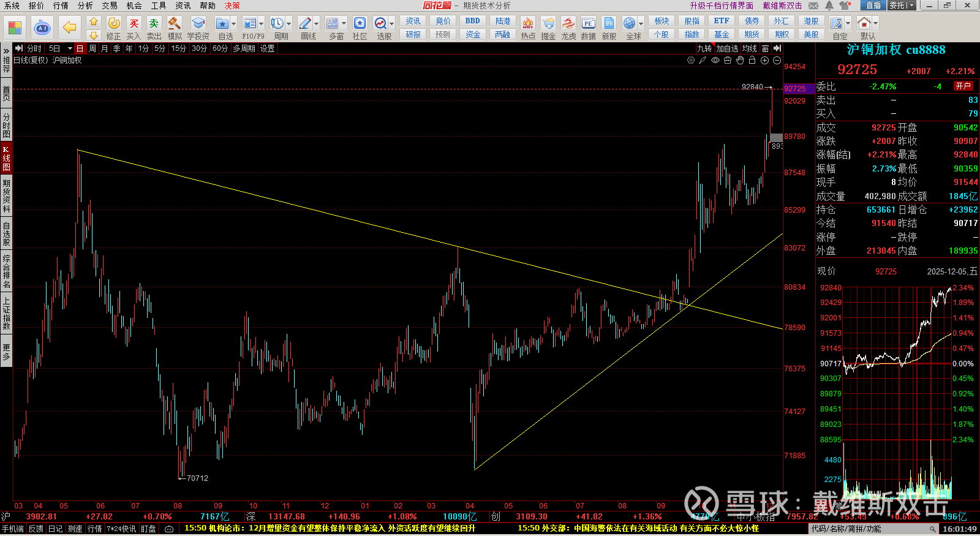Toggle the 均线 moving averages
The image size is (980, 536).
point(750,48)
